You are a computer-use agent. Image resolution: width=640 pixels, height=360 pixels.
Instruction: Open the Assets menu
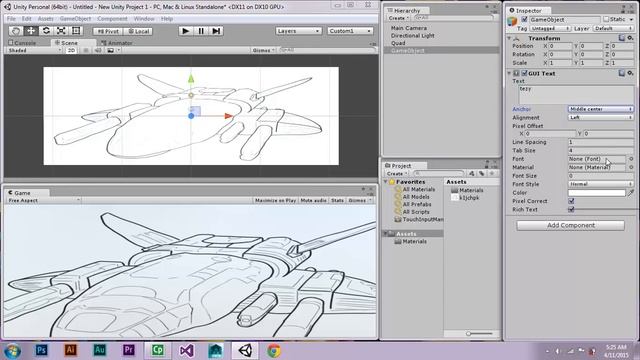coord(45,19)
